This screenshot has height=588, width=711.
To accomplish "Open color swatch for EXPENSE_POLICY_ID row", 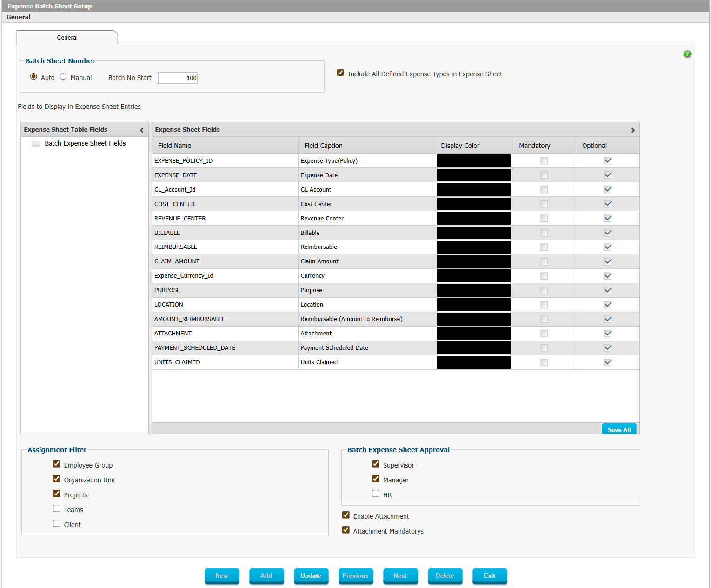I will 474,161.
